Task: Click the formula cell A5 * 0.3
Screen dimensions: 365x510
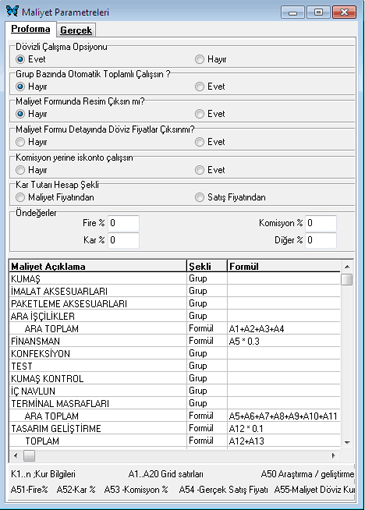Action: coord(284,341)
